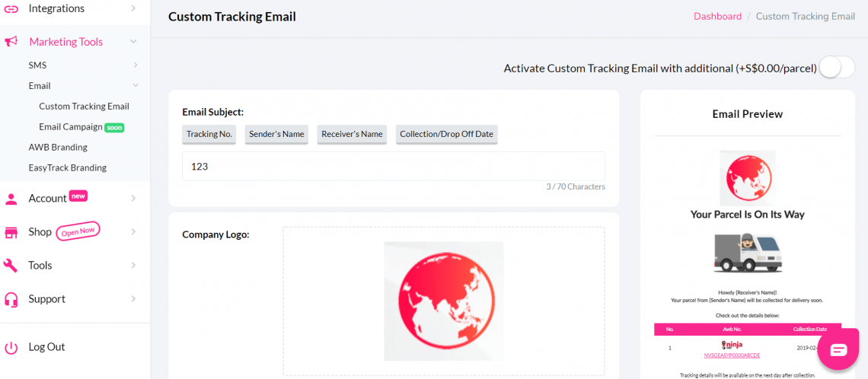Image resolution: width=868 pixels, height=379 pixels.
Task: Click the Support headset icon
Action: point(11,299)
